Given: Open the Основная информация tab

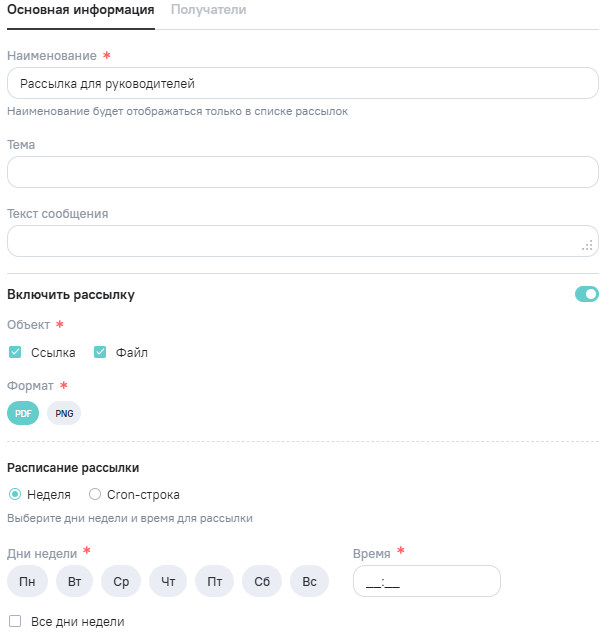Looking at the screenshot, I should [x=81, y=10].
